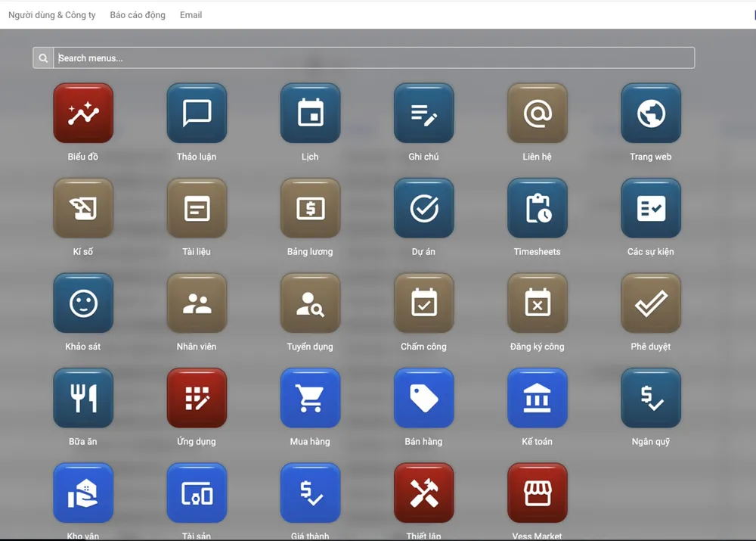Screen dimensions: 756x541
Task: Open the Người dùng & Công ty menu
Action: [x=52, y=15]
